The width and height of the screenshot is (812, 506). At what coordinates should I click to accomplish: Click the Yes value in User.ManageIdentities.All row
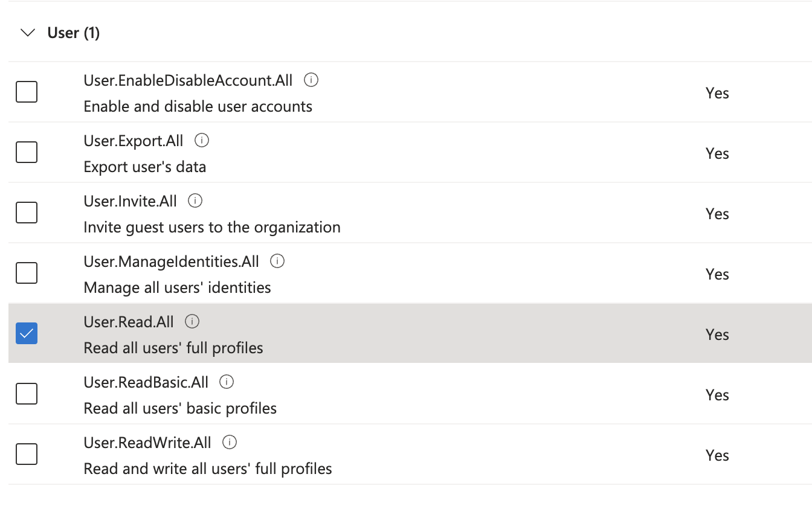tap(717, 274)
